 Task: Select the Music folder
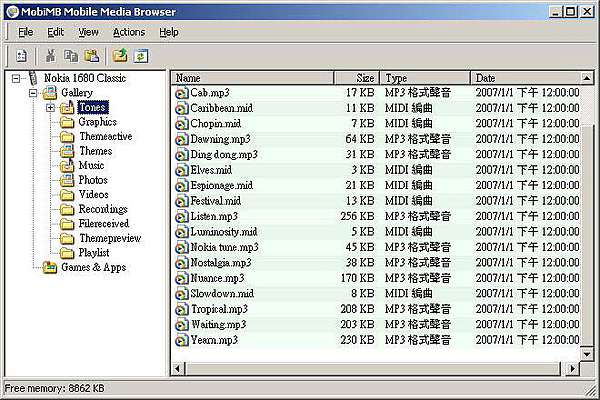(91, 165)
